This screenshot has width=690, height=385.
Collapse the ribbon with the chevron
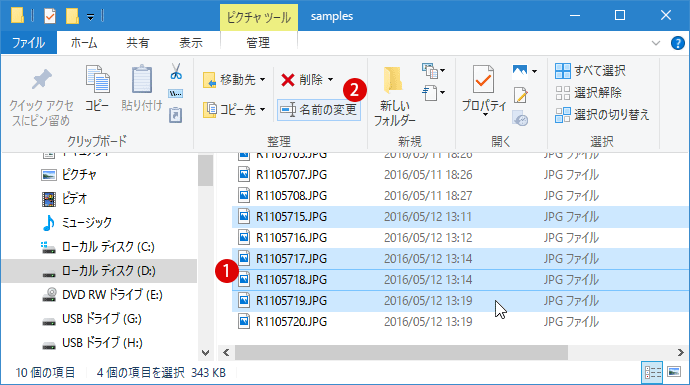[x=656, y=43]
